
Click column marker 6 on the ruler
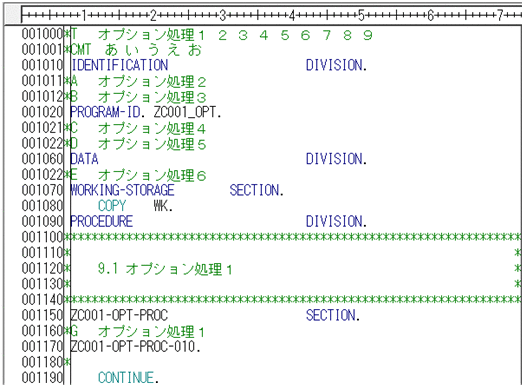coord(431,15)
